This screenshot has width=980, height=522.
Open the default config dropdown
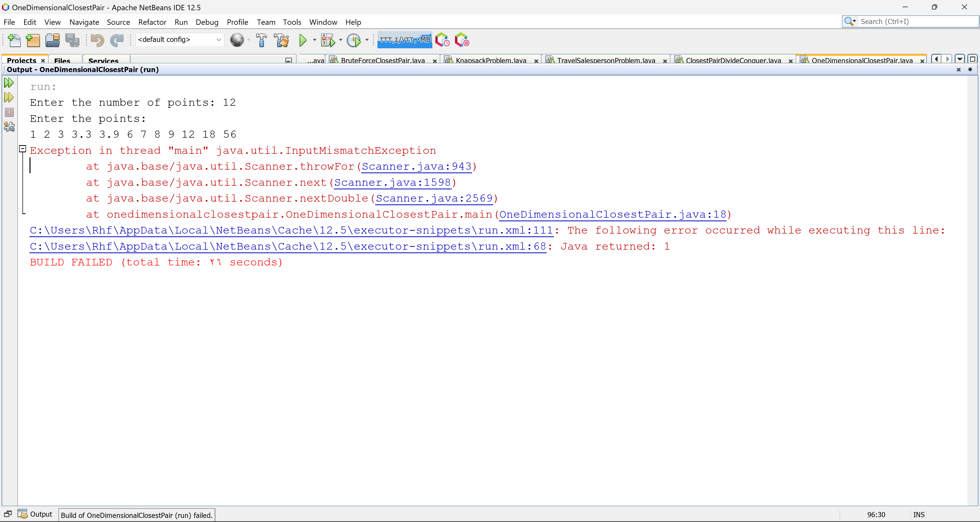218,40
